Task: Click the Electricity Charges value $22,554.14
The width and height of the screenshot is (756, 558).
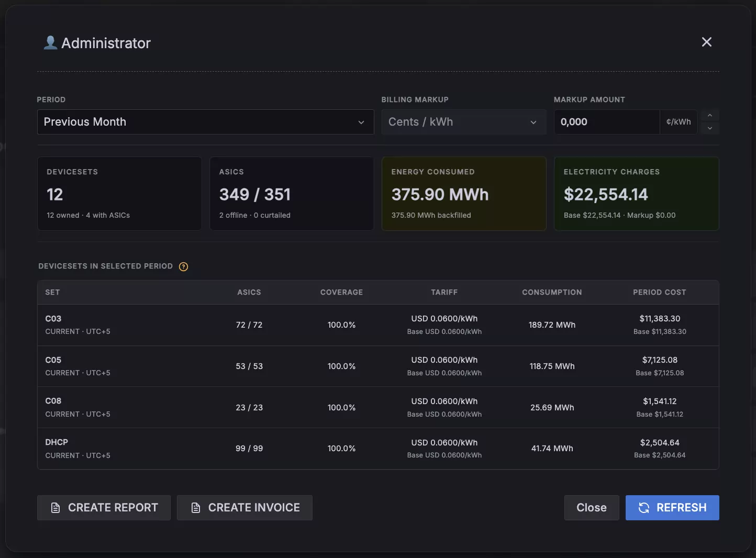Action: tap(606, 195)
